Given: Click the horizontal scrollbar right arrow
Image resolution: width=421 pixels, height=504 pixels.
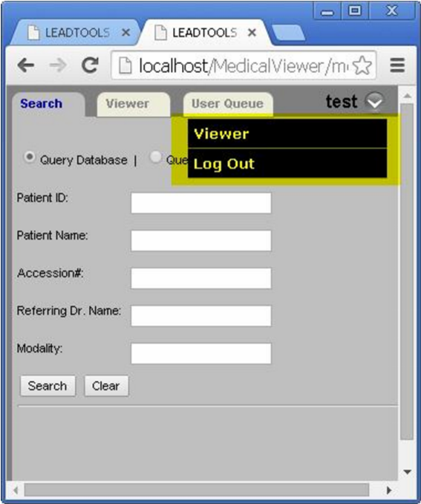Looking at the screenshot, I should point(389,490).
